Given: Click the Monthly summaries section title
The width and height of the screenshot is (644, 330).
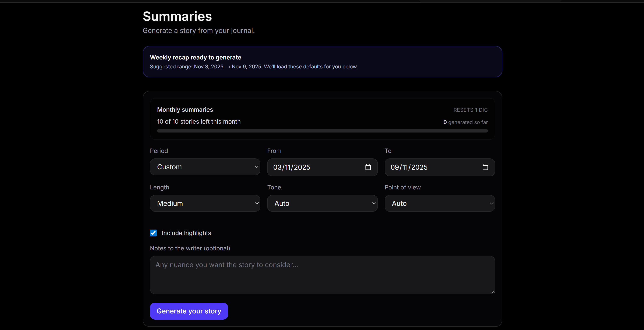Looking at the screenshot, I should 185,109.
